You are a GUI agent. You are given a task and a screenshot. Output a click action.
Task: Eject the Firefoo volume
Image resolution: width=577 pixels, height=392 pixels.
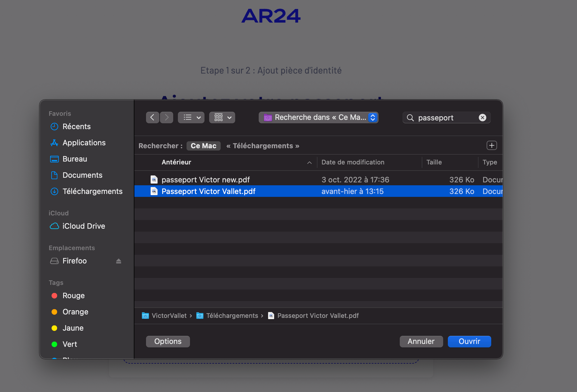tap(118, 261)
